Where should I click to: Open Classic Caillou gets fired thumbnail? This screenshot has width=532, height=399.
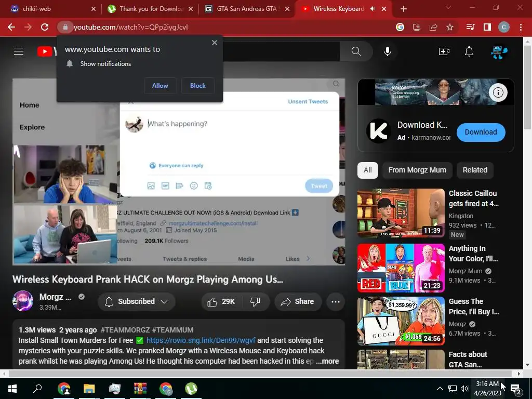click(x=401, y=213)
